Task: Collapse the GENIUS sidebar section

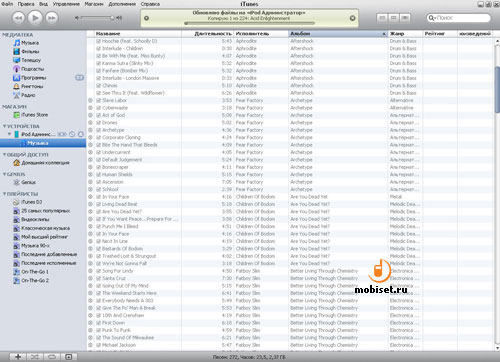Action: click(x=4, y=174)
